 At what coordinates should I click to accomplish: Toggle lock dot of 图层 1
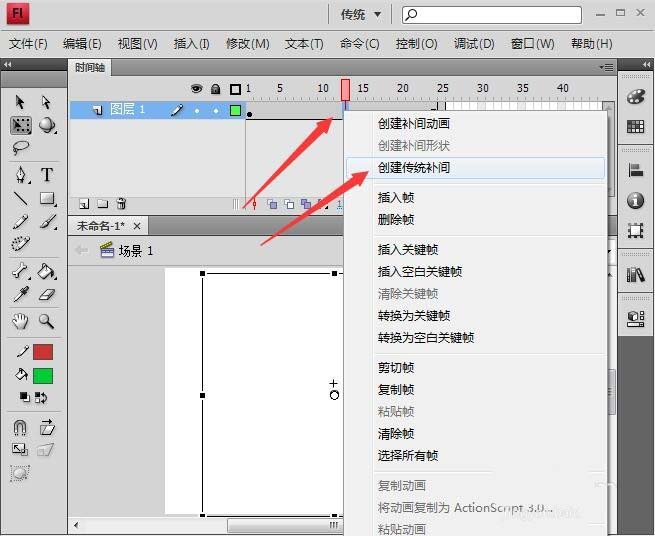(x=216, y=111)
